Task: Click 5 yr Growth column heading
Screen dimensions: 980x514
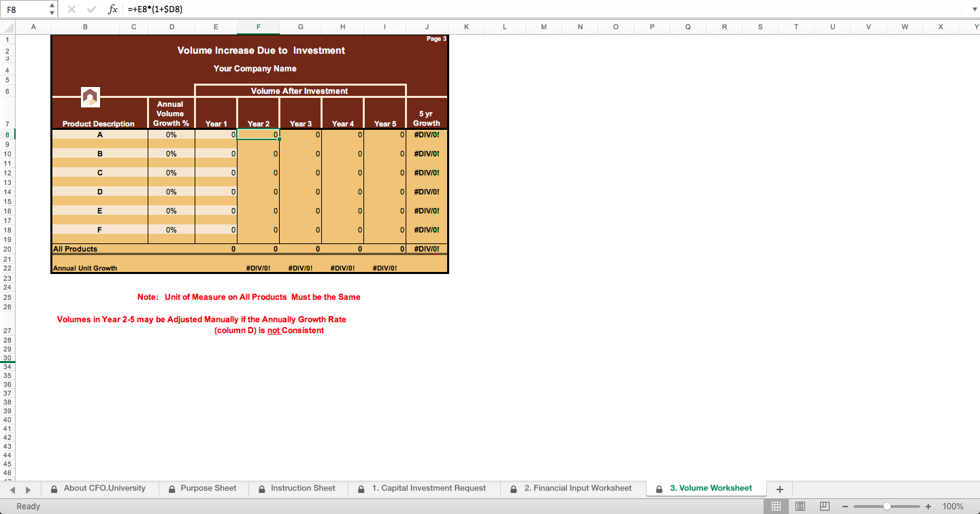Action: point(427,118)
